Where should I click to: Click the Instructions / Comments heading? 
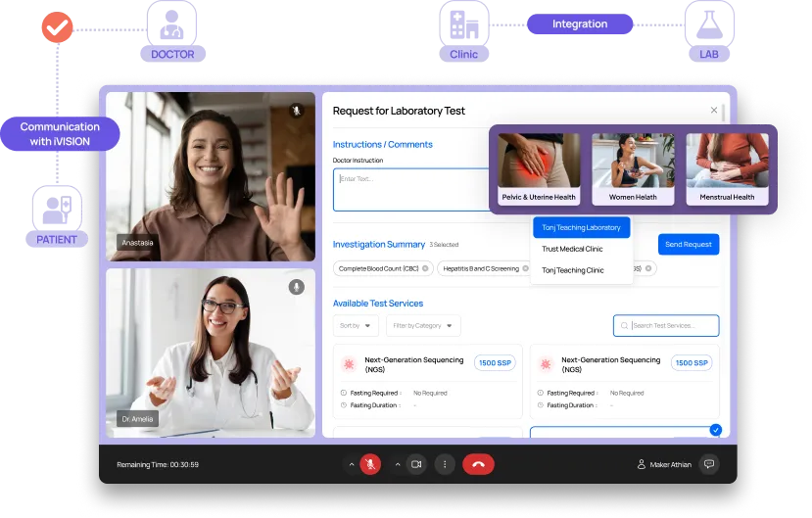coord(383,144)
